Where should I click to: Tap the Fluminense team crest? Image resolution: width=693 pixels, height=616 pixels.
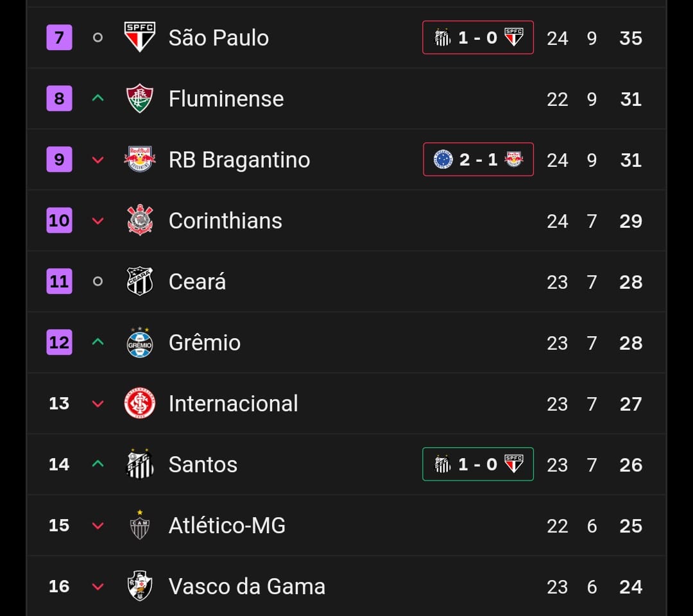140,98
